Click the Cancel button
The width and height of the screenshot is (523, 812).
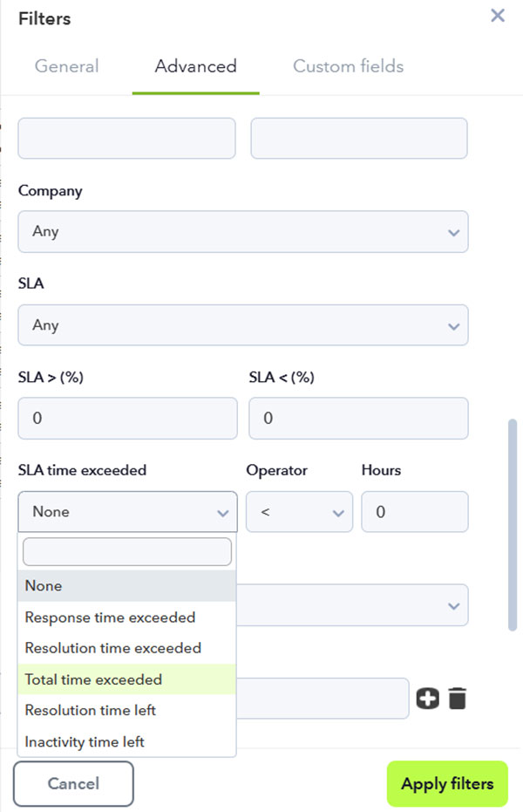click(x=73, y=783)
